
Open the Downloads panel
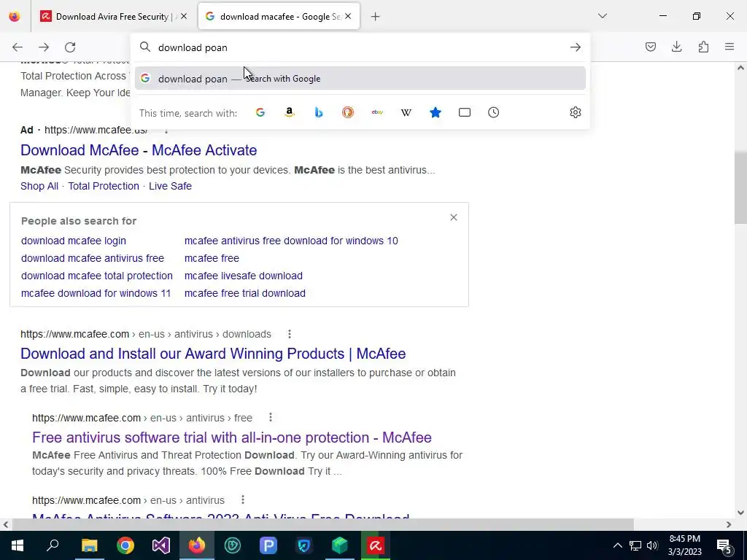(x=676, y=47)
